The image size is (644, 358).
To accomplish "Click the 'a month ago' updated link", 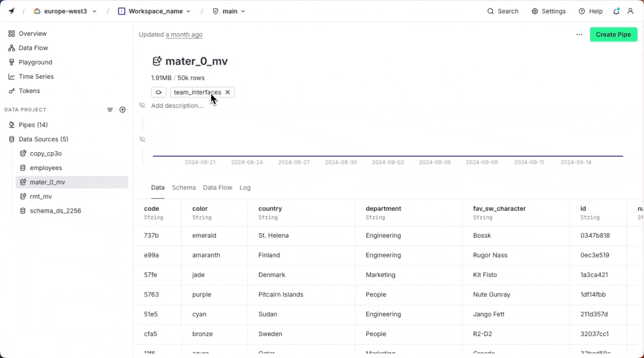I will tap(184, 35).
